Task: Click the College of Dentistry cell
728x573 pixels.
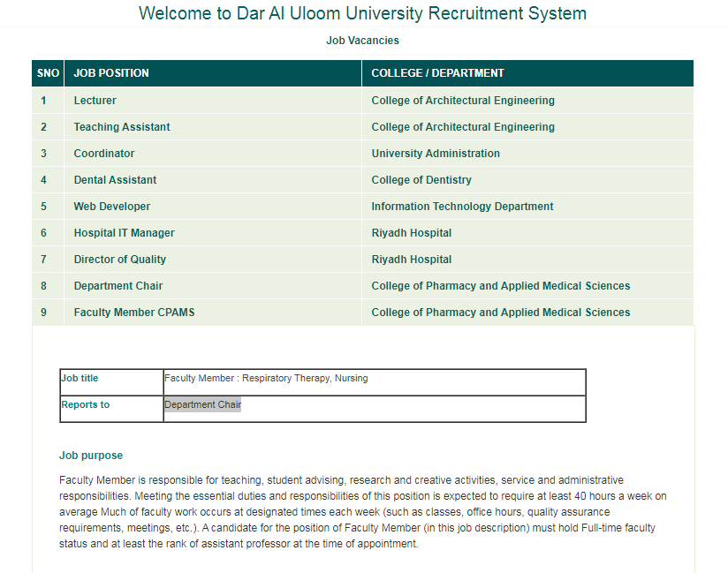Action: [421, 180]
